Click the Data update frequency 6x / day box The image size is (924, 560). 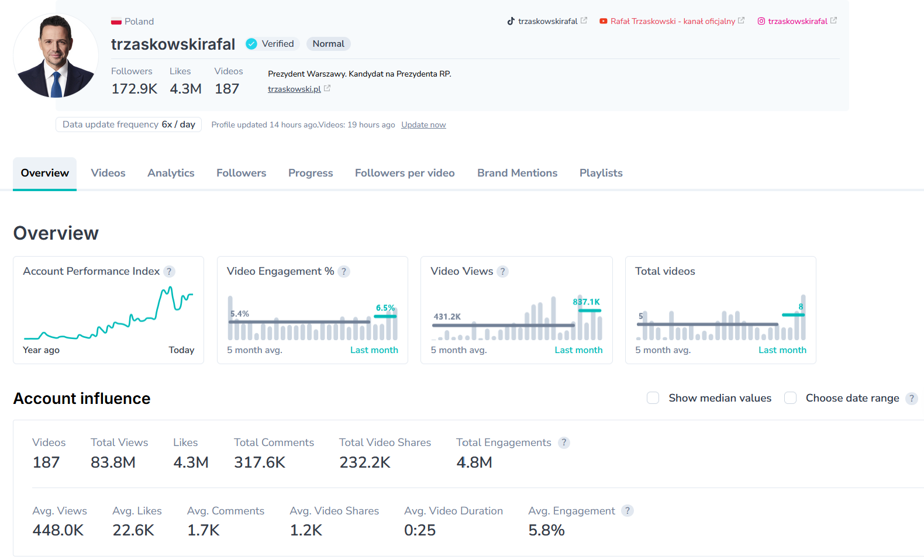coord(129,125)
